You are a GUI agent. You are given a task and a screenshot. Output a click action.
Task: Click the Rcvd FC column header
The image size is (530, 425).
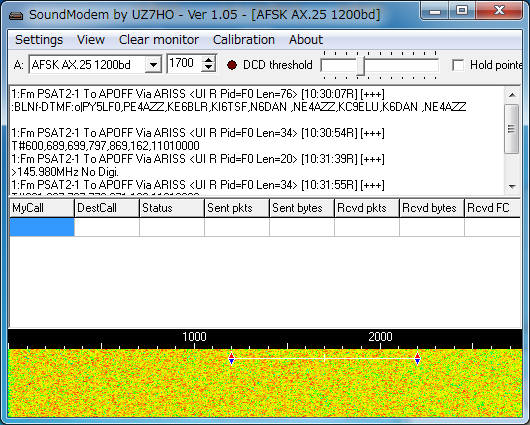point(492,208)
